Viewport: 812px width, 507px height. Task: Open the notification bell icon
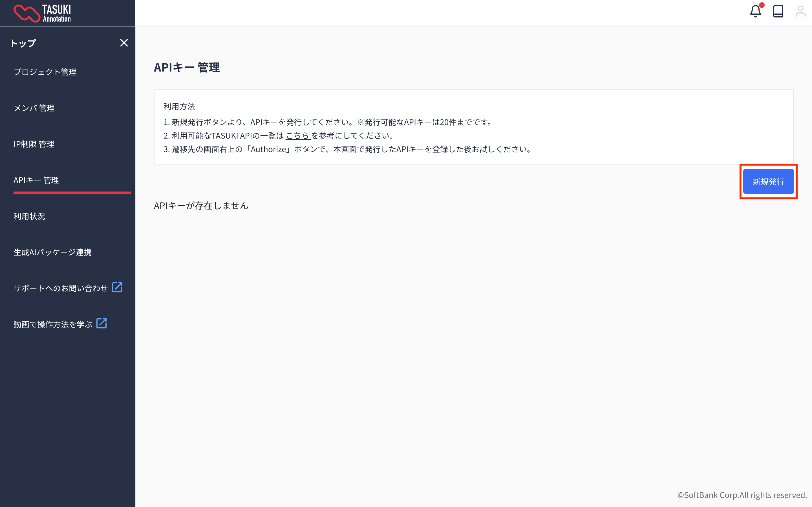pos(756,11)
